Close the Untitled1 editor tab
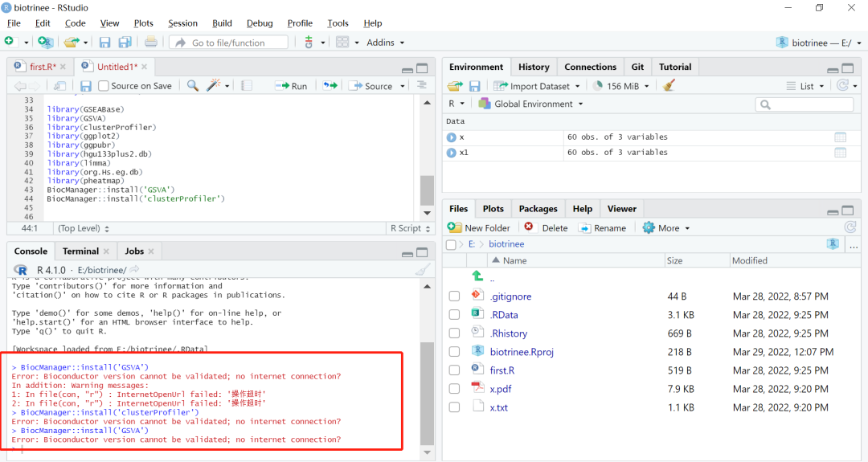Screen dimensions: 868x462 [145, 67]
